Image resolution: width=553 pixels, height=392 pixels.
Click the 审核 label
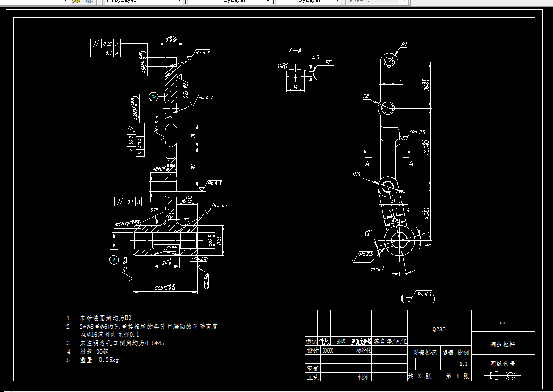pos(313,369)
